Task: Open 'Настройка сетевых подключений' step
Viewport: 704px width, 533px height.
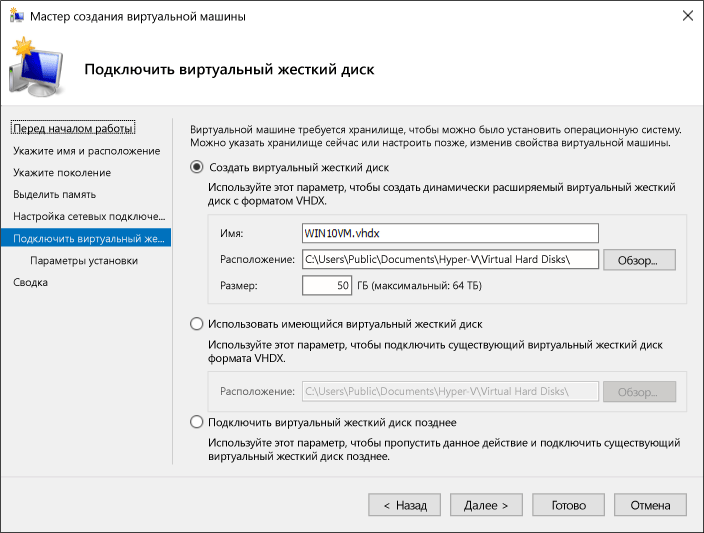Action: click(x=89, y=216)
